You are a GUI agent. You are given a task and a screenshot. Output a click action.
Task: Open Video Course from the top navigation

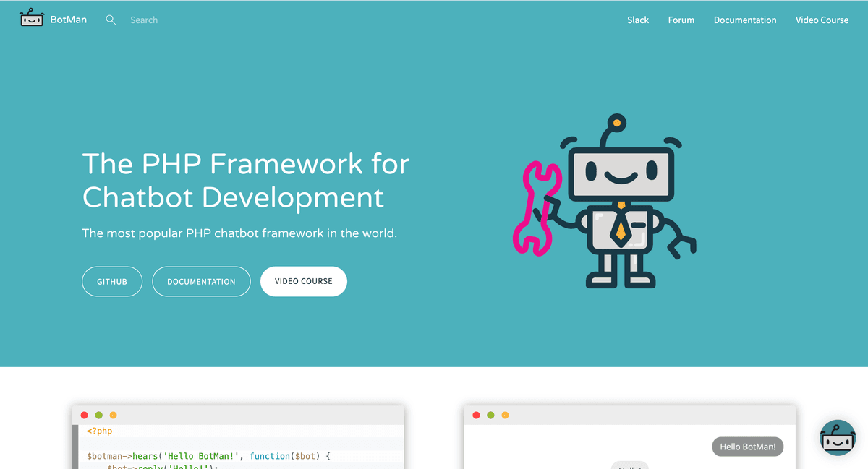pyautogui.click(x=822, y=20)
